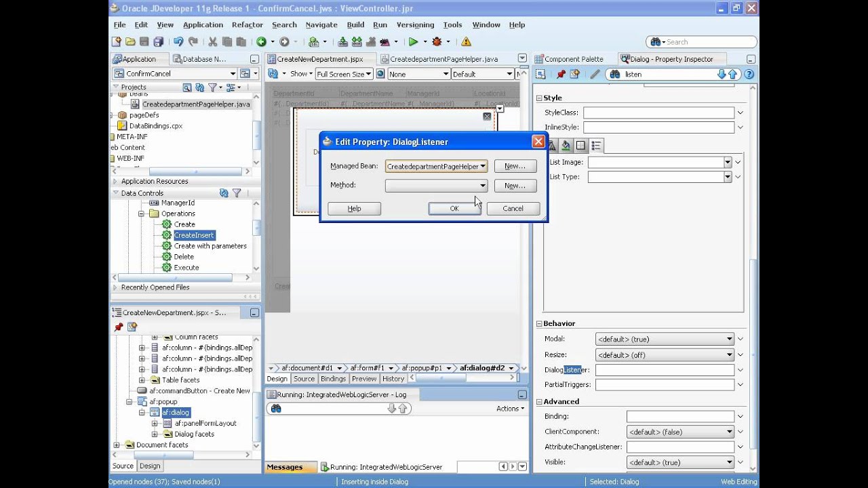Click New next to Method field

(515, 185)
